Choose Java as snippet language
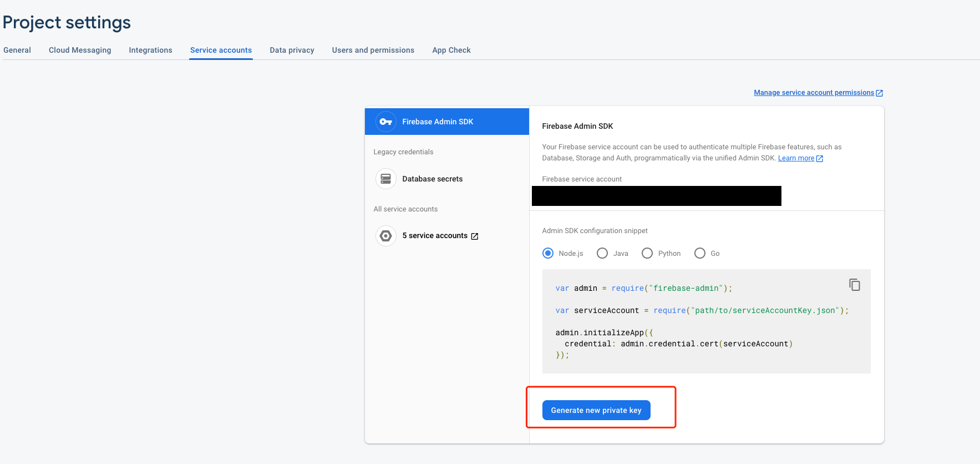The width and height of the screenshot is (980, 464). (602, 253)
